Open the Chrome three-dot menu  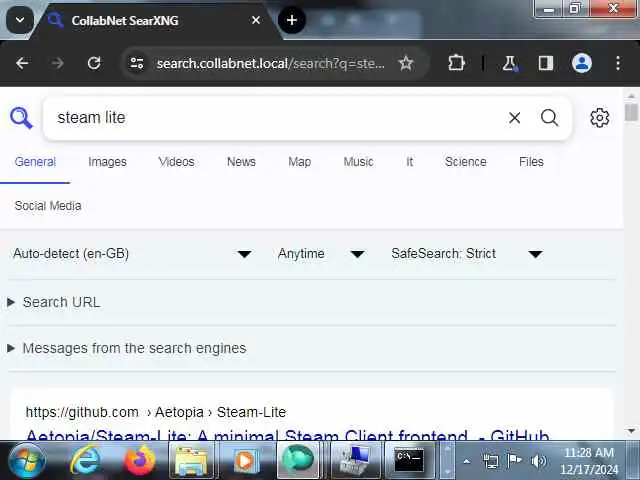618,63
